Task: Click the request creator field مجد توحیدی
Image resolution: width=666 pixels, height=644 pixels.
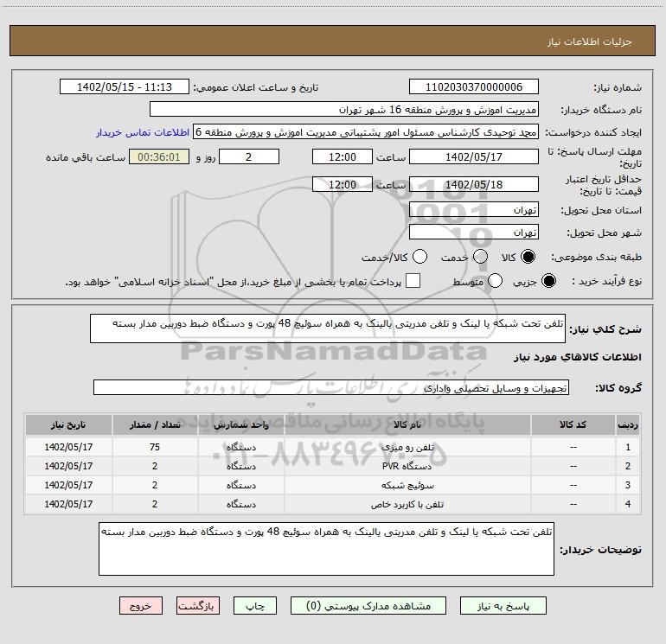Action: tap(366, 132)
